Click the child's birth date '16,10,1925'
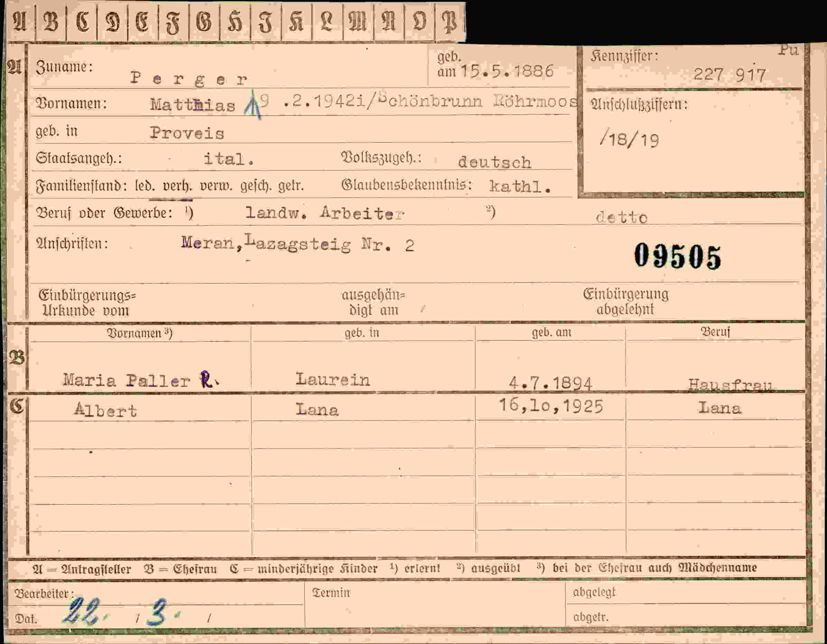Image resolution: width=827 pixels, height=644 pixels. tap(551, 406)
